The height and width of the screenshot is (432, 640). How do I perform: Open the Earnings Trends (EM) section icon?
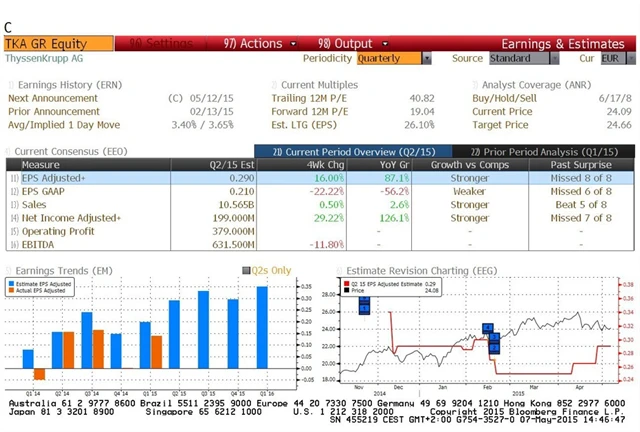click(x=9, y=269)
